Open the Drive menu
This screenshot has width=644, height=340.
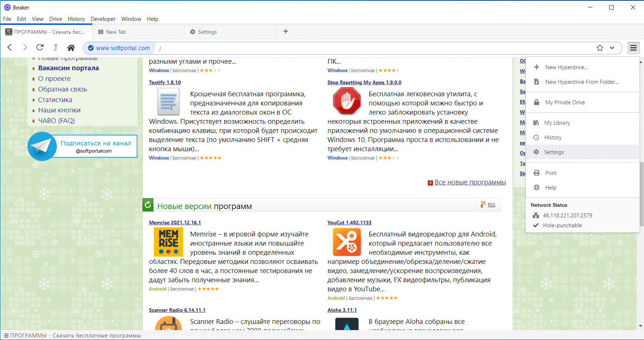[56, 19]
